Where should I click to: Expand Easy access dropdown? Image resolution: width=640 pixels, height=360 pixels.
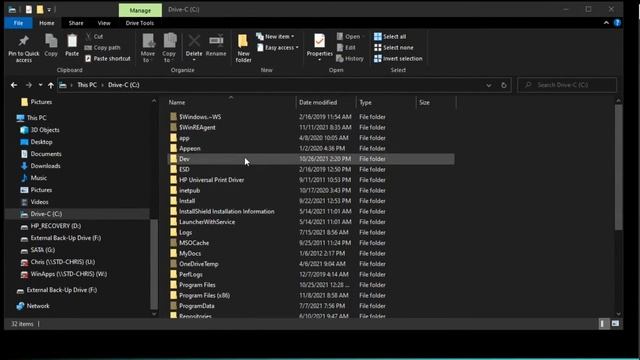tap(278, 47)
